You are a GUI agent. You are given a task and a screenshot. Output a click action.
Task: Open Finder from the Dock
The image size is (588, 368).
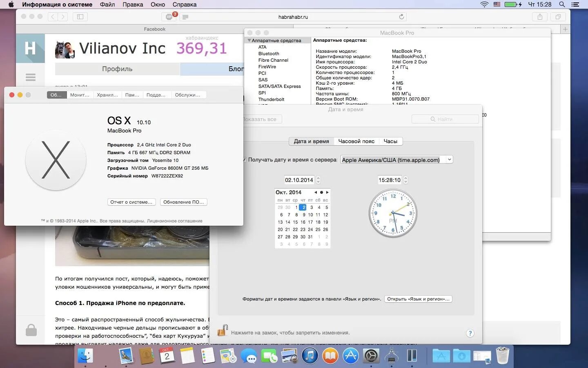[85, 356]
